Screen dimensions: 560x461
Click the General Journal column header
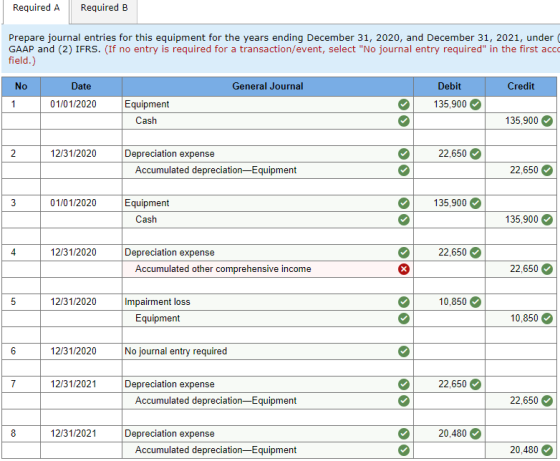[x=268, y=86]
